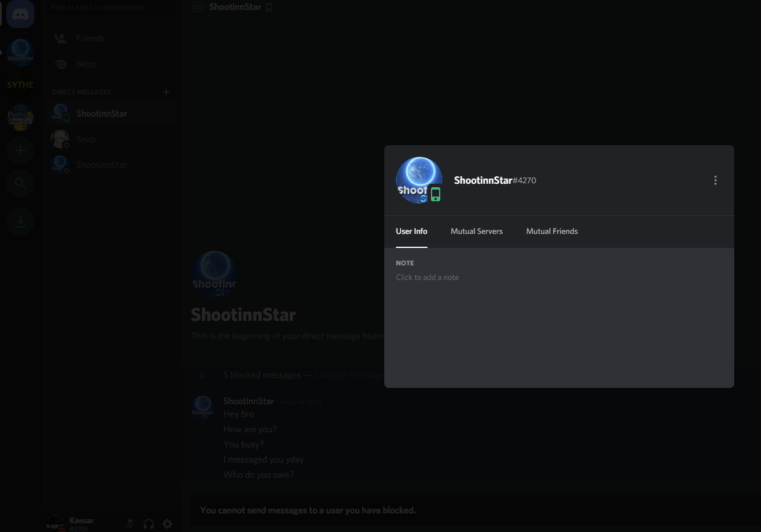This screenshot has width=761, height=532.
Task: Click the 'Who do you owe?' message
Action: coord(258,475)
